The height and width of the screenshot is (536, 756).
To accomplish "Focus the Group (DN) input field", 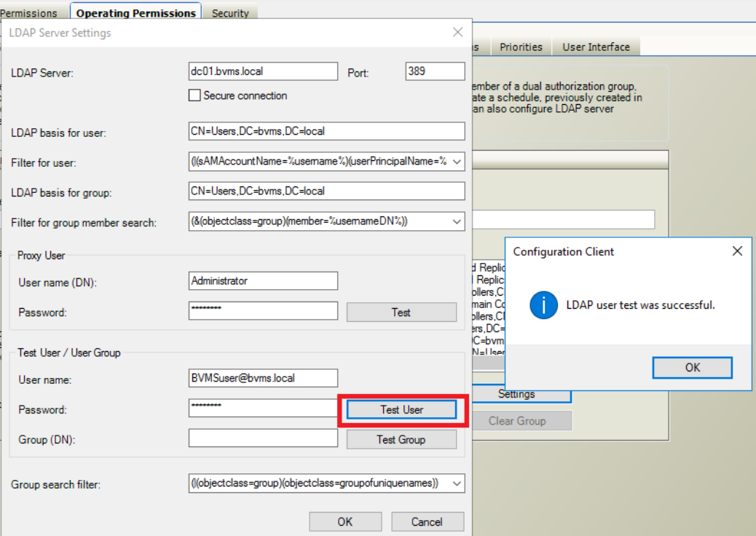I will coord(263,438).
